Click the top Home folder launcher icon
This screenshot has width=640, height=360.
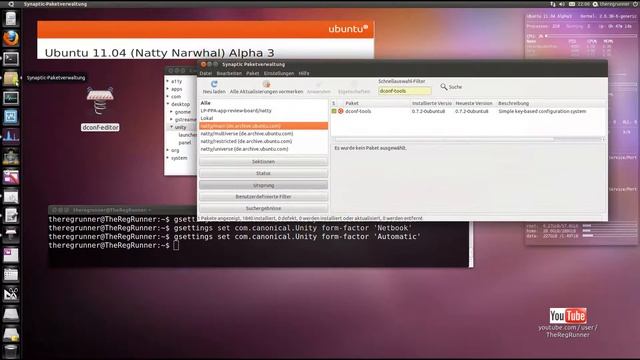(11, 19)
